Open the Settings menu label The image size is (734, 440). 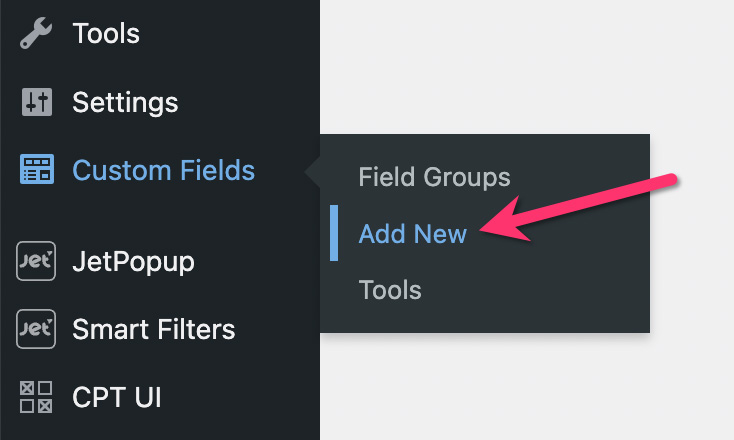(125, 103)
